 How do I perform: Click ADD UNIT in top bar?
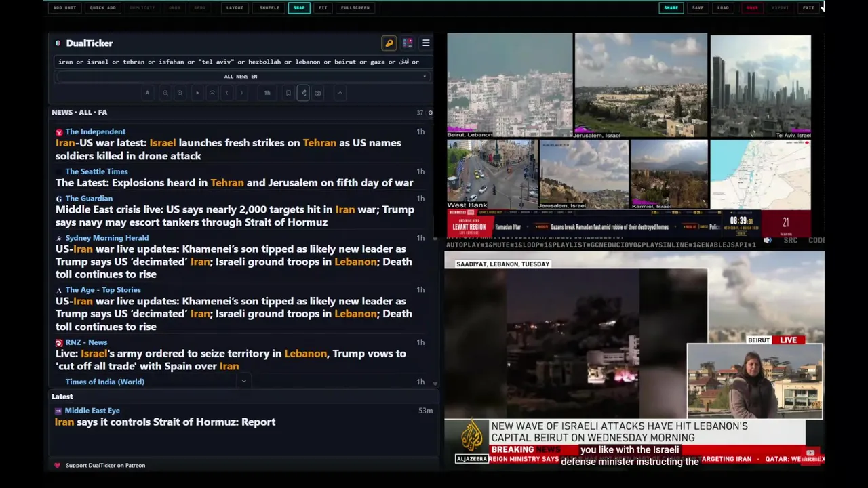pos(64,8)
